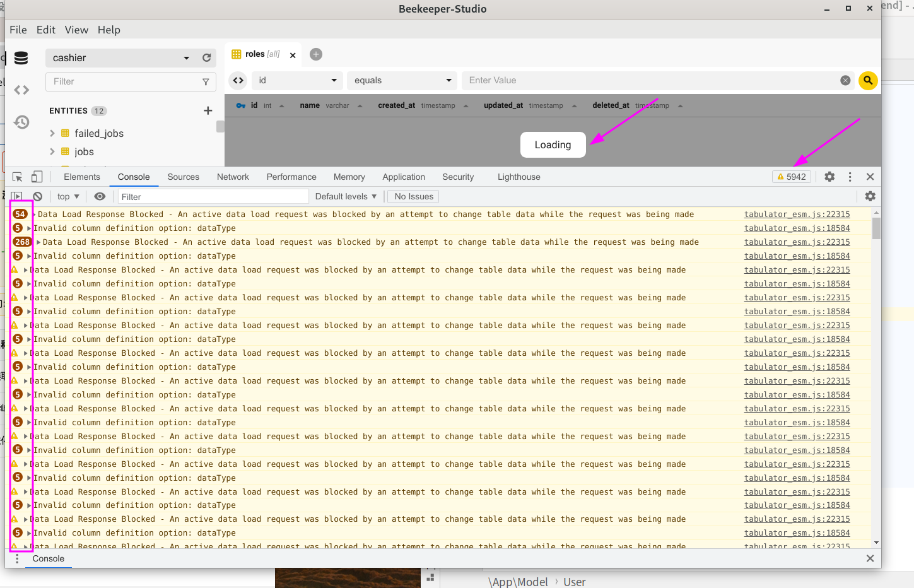Switch to the Network tab in DevTools
This screenshot has width=914, height=588.
(233, 177)
